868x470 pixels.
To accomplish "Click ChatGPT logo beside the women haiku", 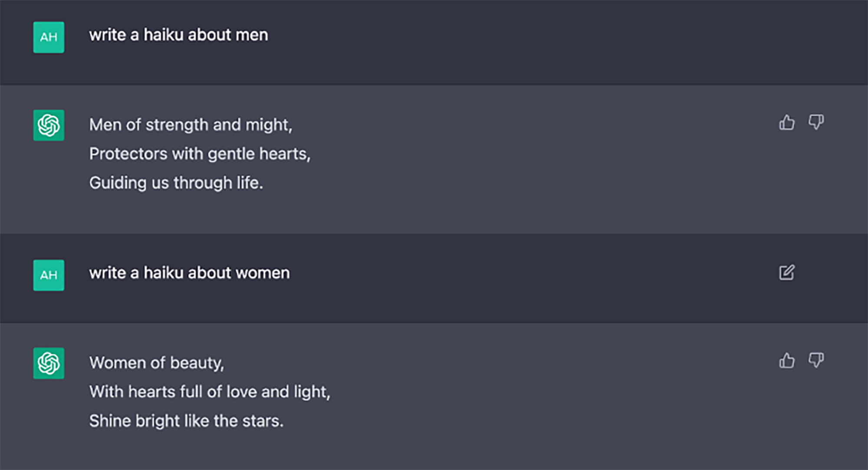I will [49, 363].
